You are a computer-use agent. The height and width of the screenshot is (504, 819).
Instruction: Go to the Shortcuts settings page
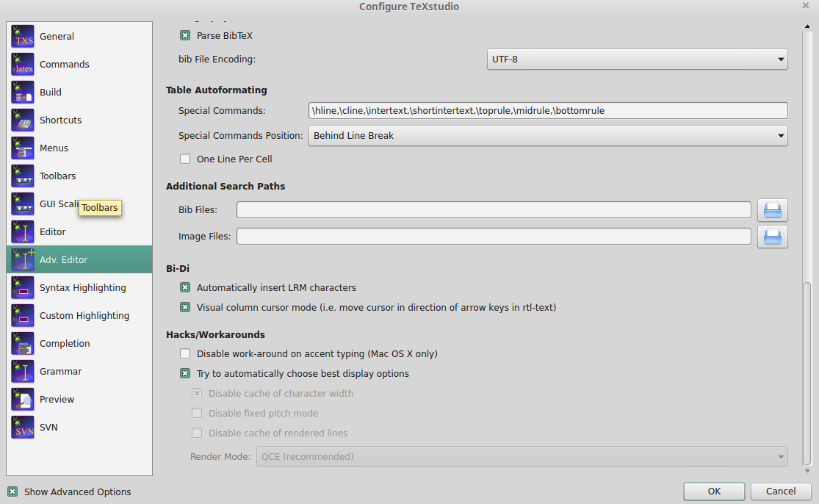pyautogui.click(x=79, y=120)
